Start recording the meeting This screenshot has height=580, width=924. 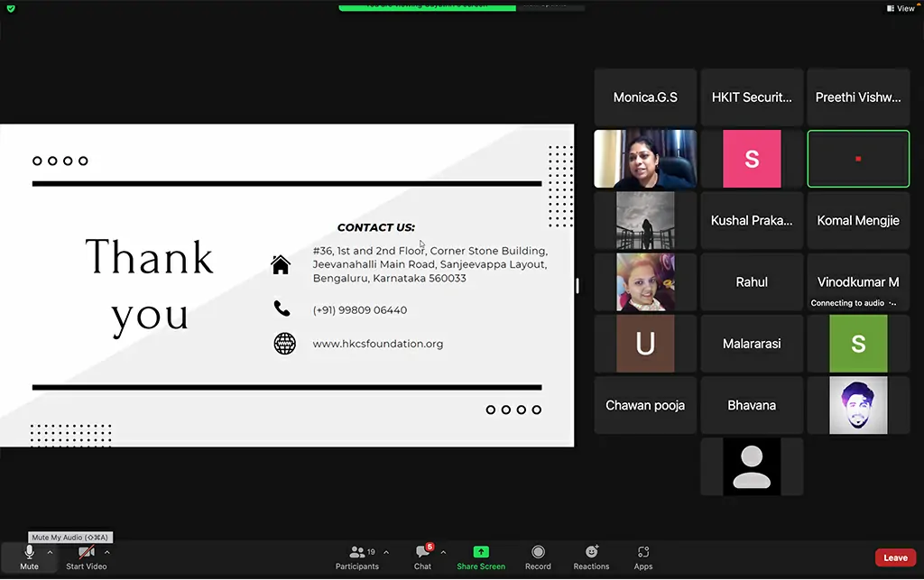538,557
